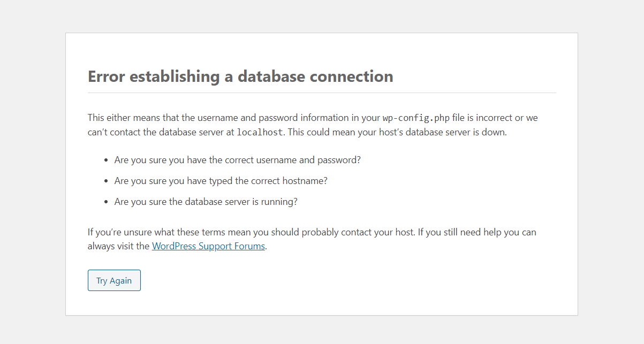Image resolution: width=644 pixels, height=344 pixels.
Task: Click the Try Again button
Action: click(114, 280)
